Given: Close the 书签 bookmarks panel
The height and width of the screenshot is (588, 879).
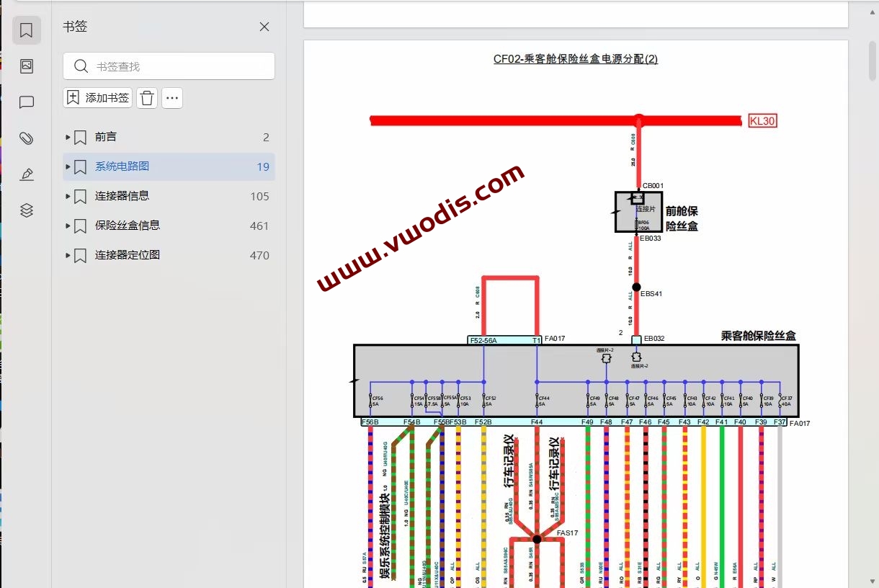Looking at the screenshot, I should [264, 27].
